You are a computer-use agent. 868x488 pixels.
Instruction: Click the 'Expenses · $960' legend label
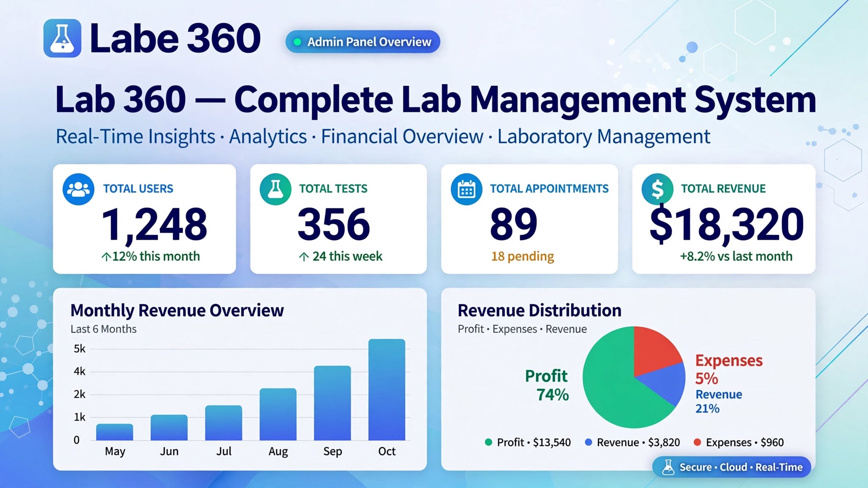point(745,443)
